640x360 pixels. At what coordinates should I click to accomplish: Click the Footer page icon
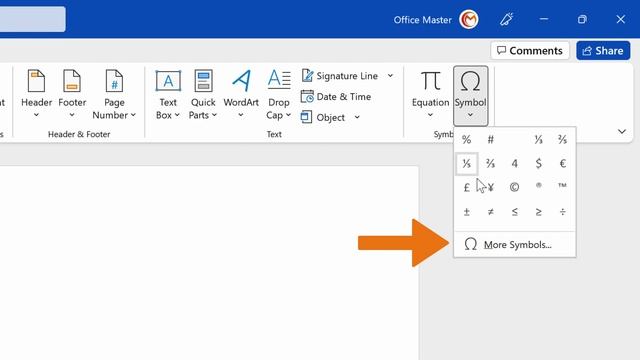point(72,80)
